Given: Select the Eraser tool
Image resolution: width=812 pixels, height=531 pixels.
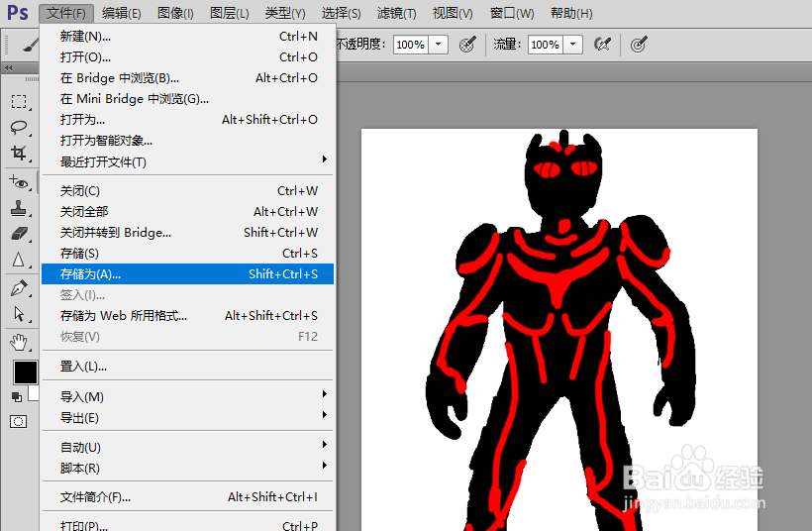Looking at the screenshot, I should 19,234.
